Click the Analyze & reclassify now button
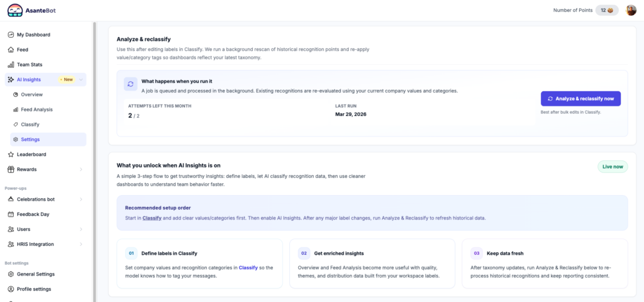 coord(580,99)
